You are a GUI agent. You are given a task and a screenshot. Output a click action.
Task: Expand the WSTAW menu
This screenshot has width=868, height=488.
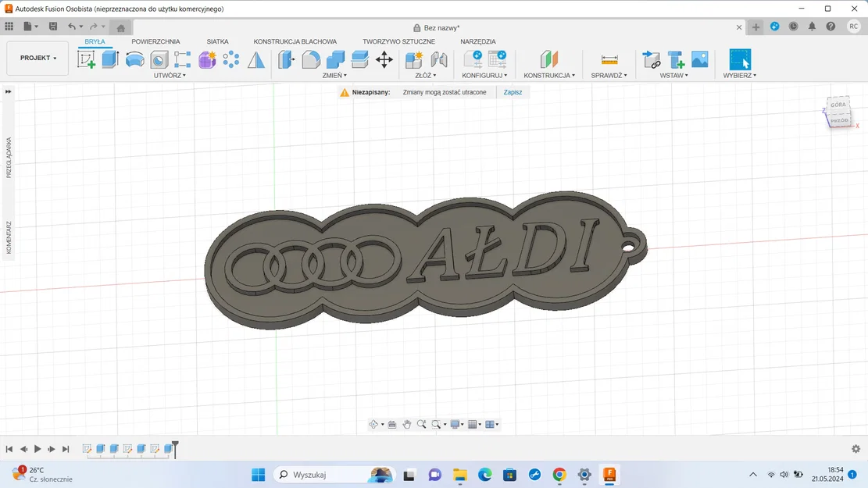point(673,75)
